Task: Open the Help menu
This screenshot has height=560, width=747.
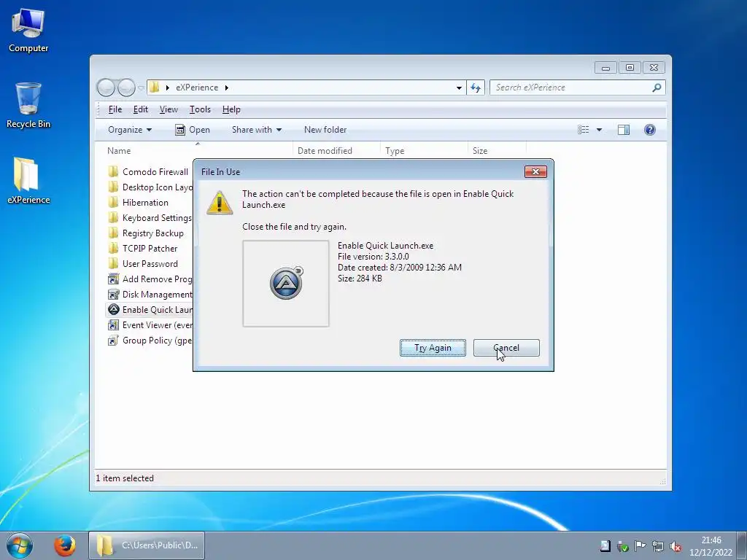Action: (x=231, y=109)
